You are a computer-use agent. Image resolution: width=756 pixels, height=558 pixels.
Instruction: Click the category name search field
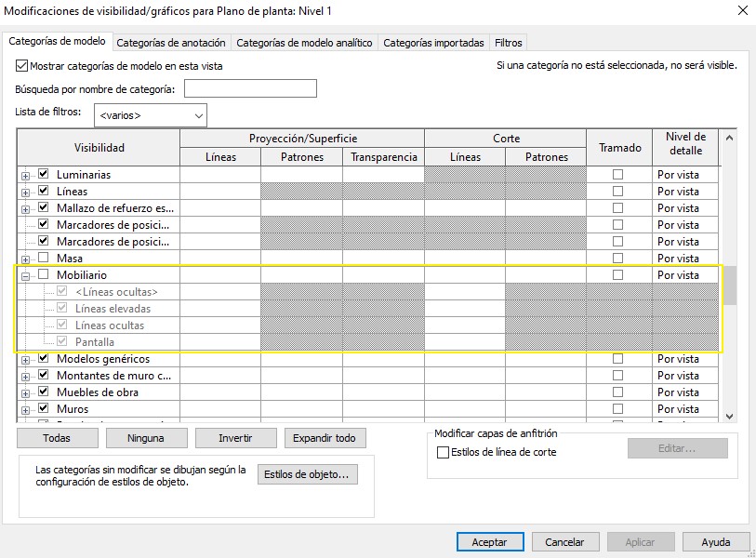[x=250, y=89]
